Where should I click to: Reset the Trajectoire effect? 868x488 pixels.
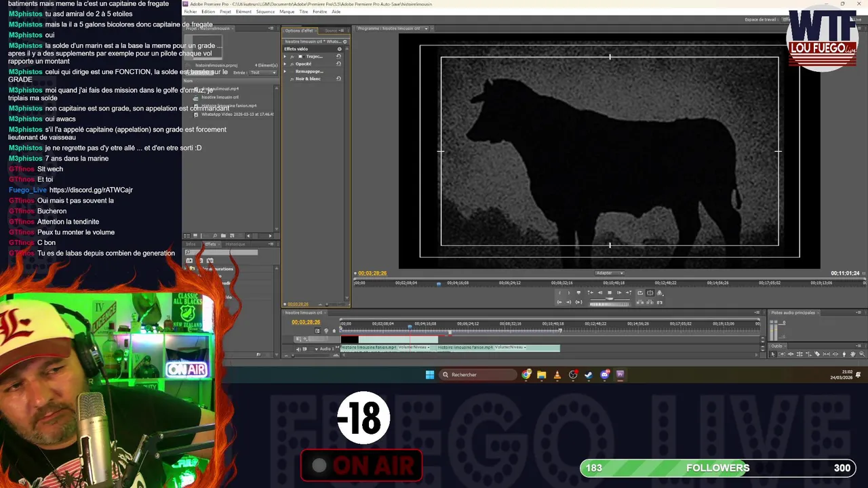(x=338, y=56)
